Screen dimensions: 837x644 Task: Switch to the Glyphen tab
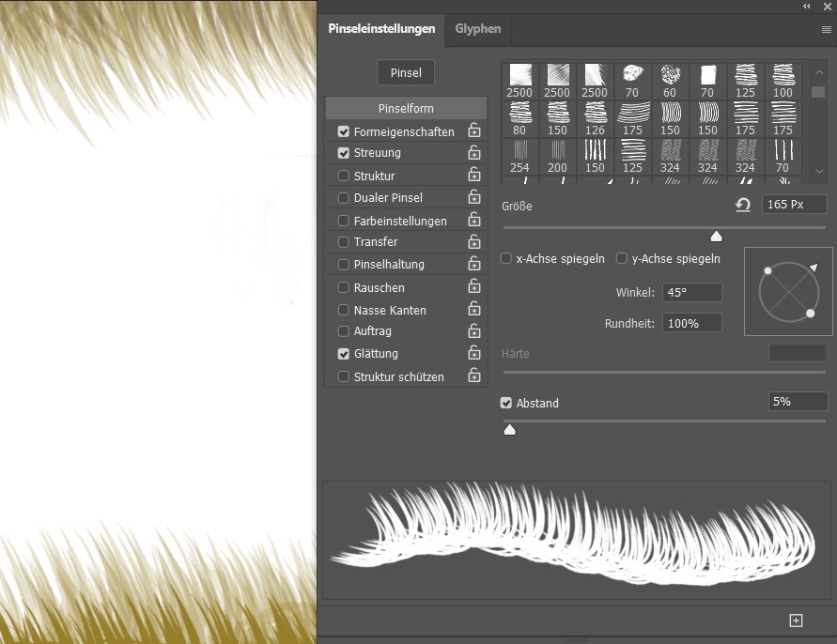click(478, 29)
